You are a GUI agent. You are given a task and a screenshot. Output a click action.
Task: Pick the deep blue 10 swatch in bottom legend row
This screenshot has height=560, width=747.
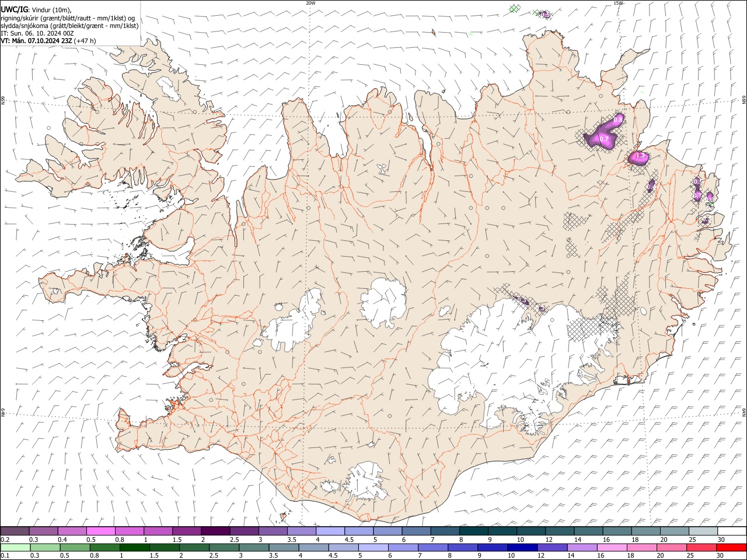pyautogui.click(x=522, y=547)
